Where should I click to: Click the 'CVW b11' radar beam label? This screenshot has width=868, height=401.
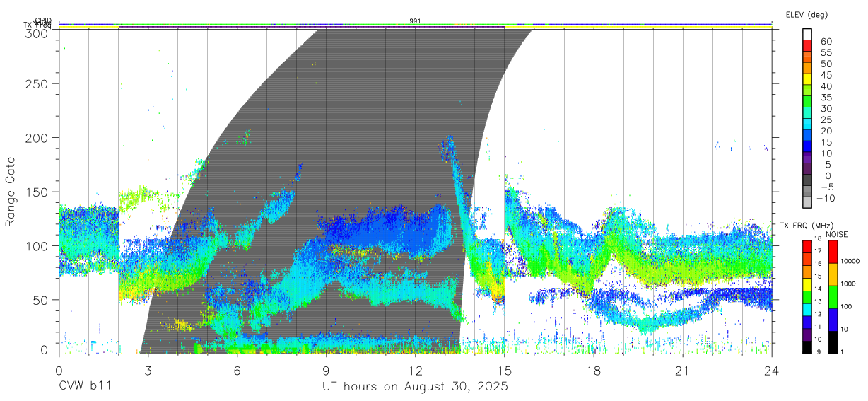click(85, 386)
